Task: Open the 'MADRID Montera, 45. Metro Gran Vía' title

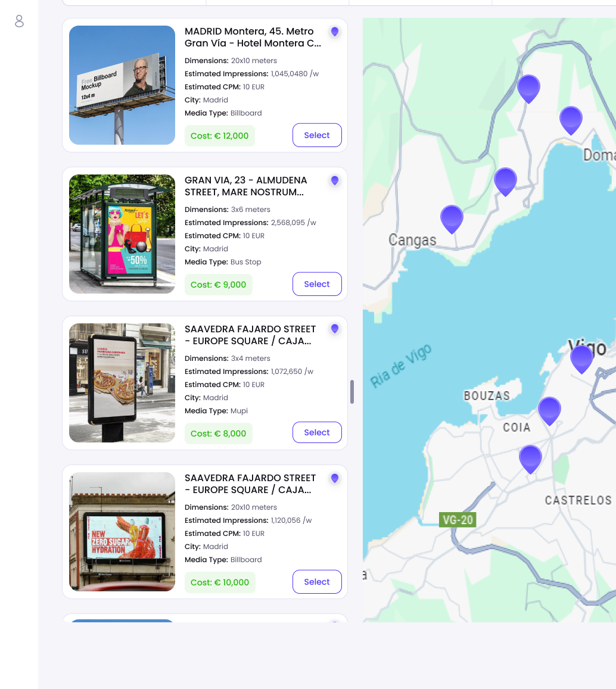Action: (253, 38)
